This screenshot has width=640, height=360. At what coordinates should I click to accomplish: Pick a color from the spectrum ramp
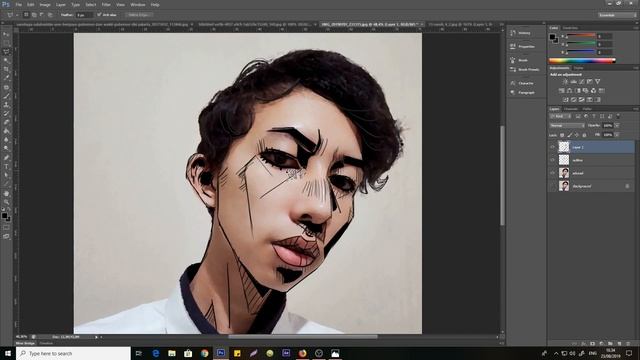coord(582,60)
